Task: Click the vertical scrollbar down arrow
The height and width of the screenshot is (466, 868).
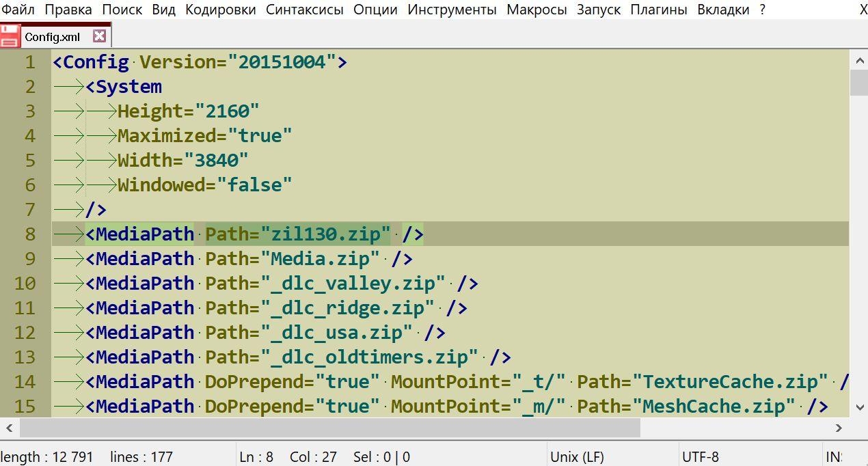Action: pos(858,406)
